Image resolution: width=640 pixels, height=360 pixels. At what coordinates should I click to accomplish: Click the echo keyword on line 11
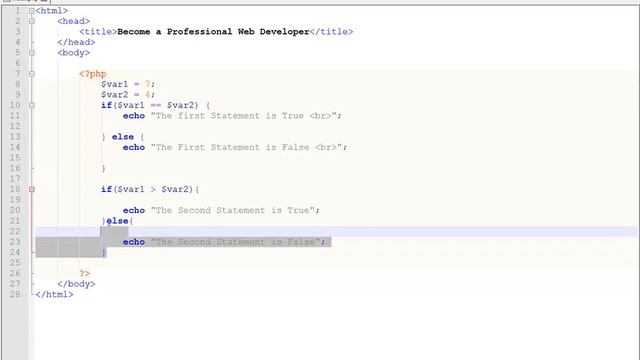[134, 116]
